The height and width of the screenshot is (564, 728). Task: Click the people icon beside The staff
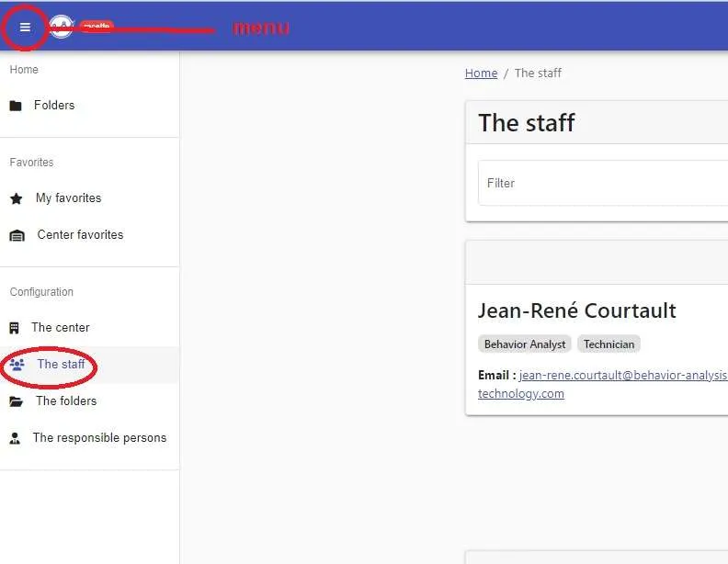[17, 365]
